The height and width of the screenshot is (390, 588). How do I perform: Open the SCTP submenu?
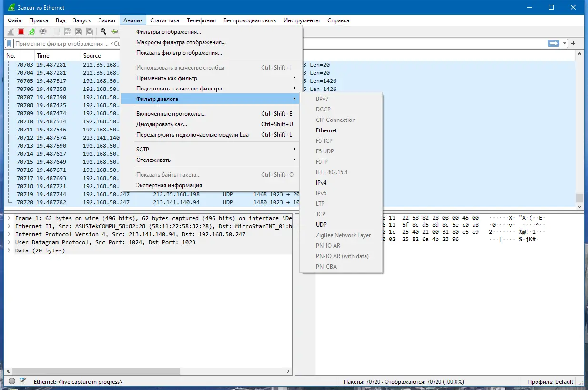(x=211, y=150)
